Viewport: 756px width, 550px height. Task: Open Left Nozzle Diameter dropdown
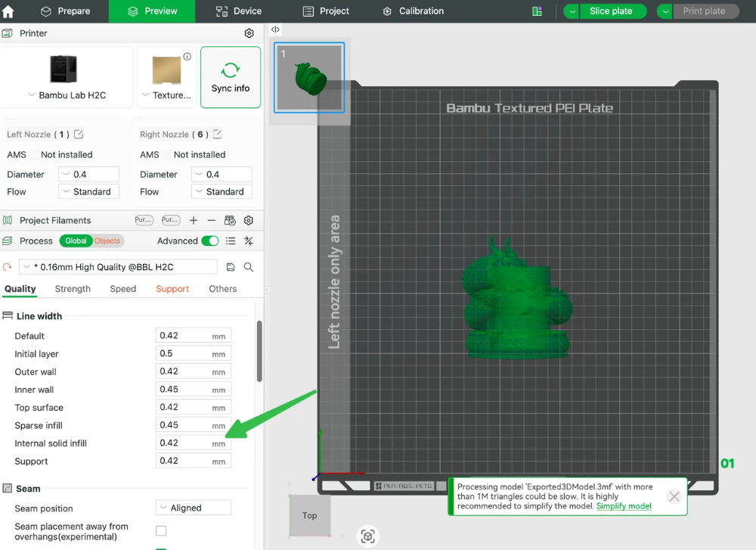coord(88,174)
